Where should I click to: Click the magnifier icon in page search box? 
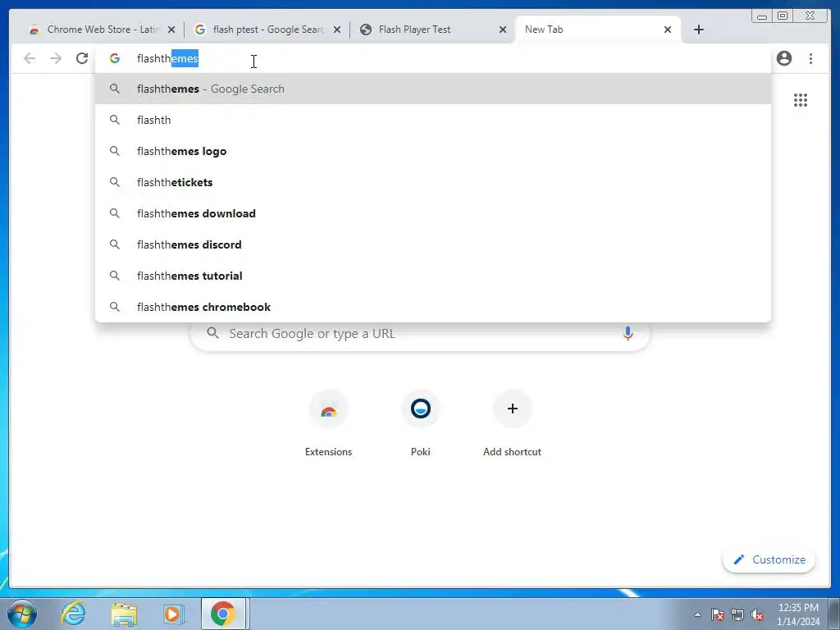coord(213,333)
